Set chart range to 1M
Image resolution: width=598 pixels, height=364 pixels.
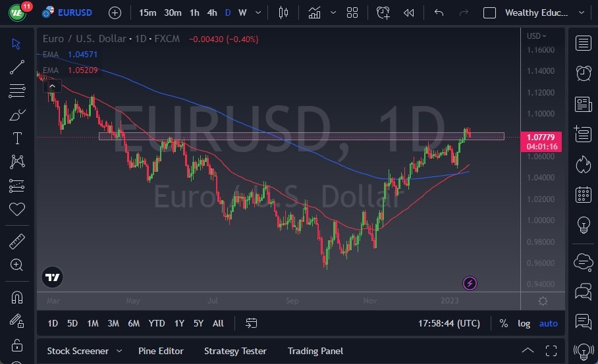[x=93, y=323]
